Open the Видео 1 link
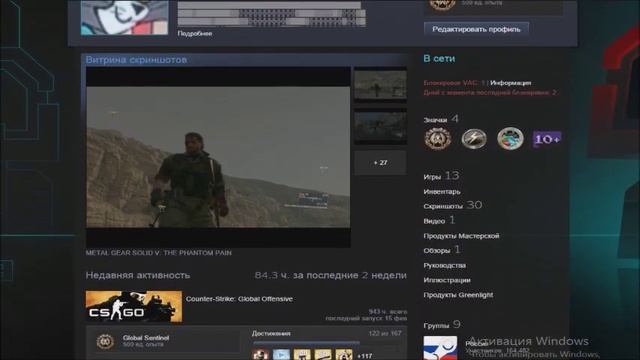The height and width of the screenshot is (360, 640). [439, 220]
